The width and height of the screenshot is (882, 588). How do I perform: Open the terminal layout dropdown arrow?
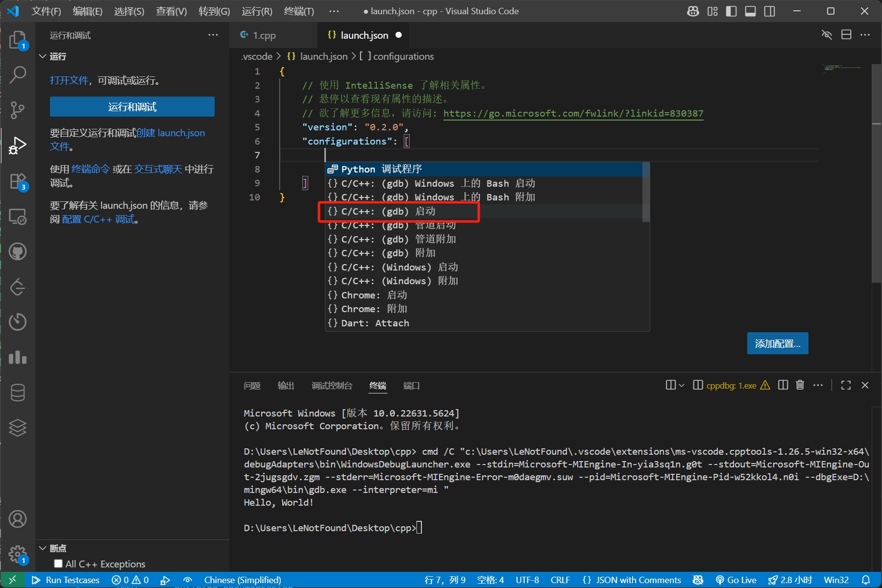tap(681, 385)
